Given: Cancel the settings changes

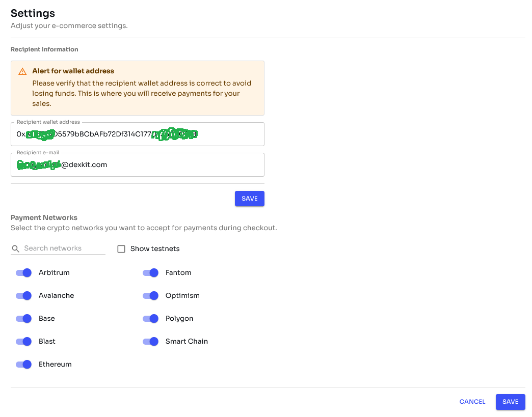Looking at the screenshot, I should pos(472,402).
